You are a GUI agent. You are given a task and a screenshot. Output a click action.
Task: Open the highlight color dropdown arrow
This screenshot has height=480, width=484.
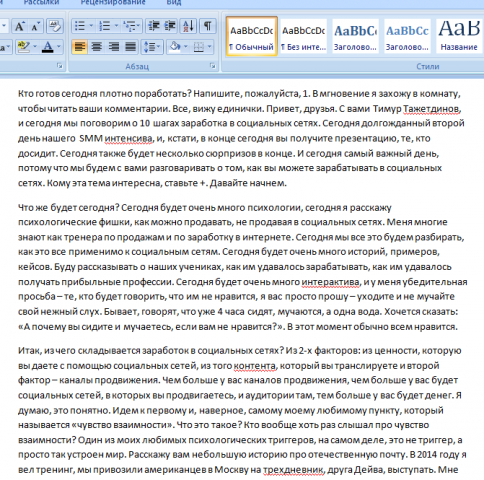(x=35, y=47)
